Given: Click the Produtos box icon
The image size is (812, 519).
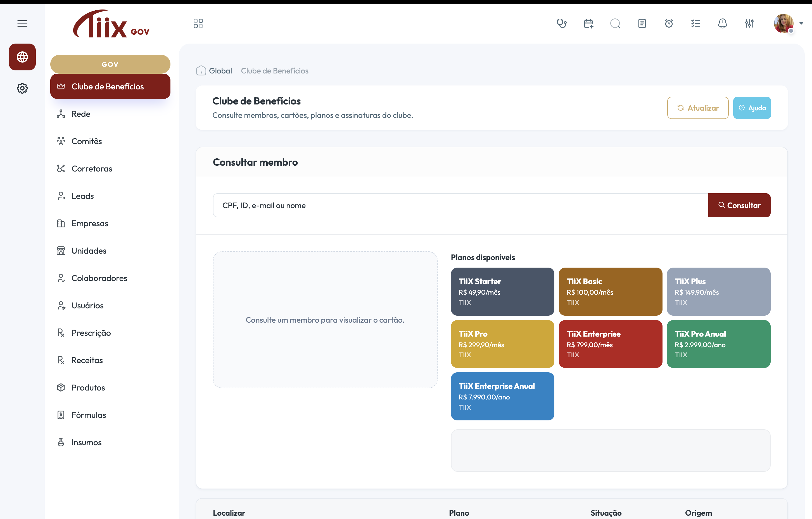Looking at the screenshot, I should pyautogui.click(x=61, y=387).
